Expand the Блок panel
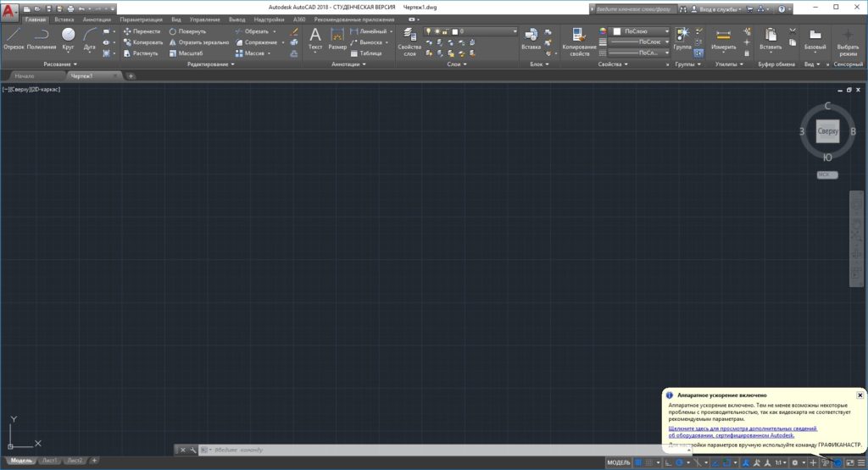868x470 pixels. coord(539,64)
